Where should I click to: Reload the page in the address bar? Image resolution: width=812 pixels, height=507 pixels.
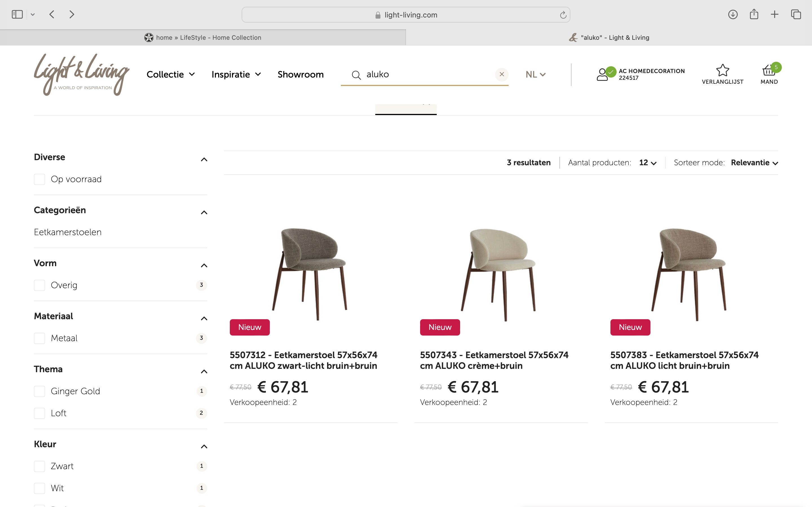(563, 15)
